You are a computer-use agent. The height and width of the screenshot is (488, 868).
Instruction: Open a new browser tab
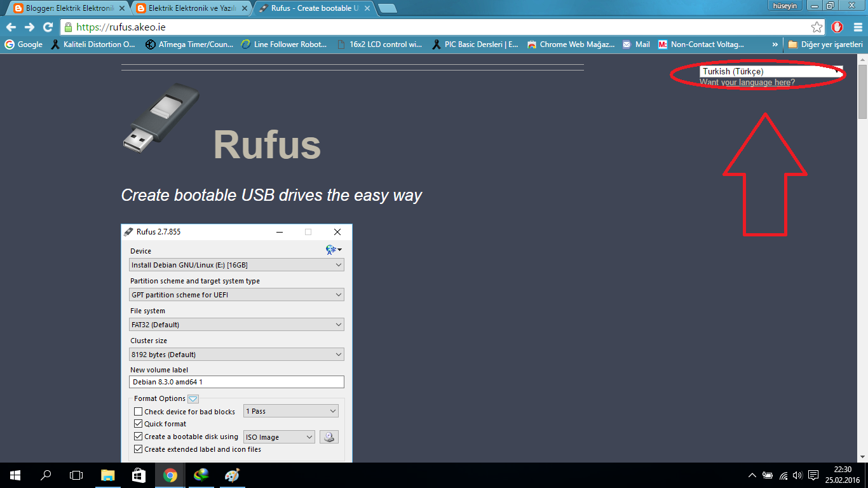click(x=388, y=8)
